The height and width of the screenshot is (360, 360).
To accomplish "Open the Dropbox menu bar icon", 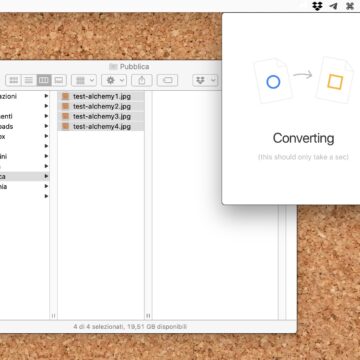I will [317, 6].
